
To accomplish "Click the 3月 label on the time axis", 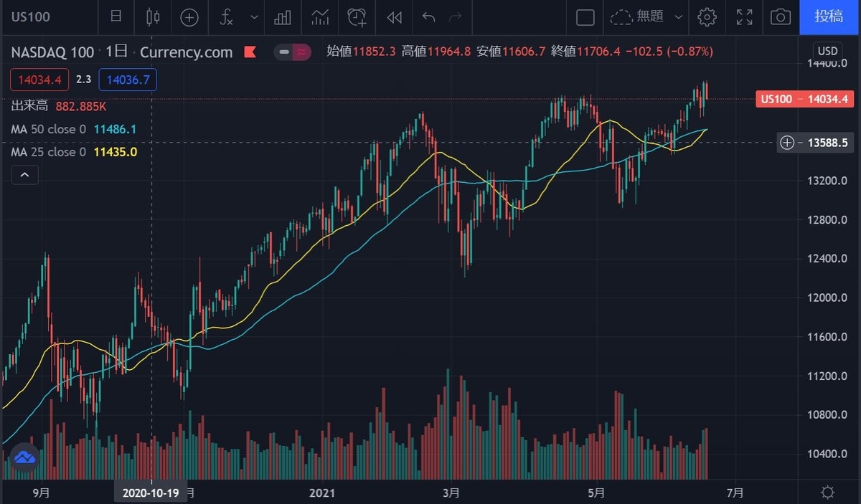I will coord(451,493).
